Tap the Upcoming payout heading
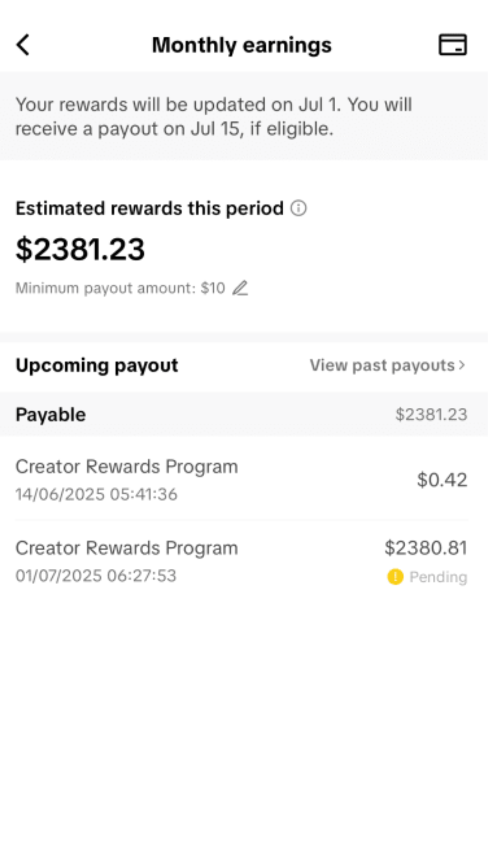This screenshot has height=868, width=488. coord(97,365)
